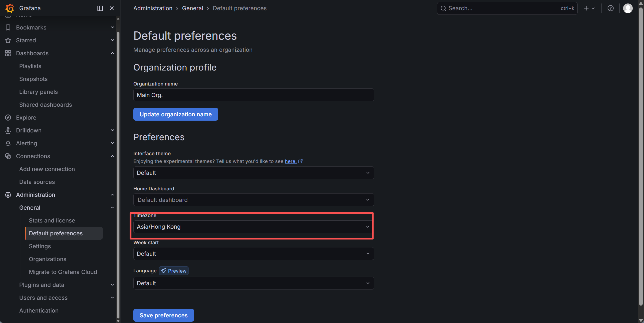Image resolution: width=644 pixels, height=323 pixels.
Task: Open Bookmarks in the sidebar
Action: pyautogui.click(x=31, y=27)
